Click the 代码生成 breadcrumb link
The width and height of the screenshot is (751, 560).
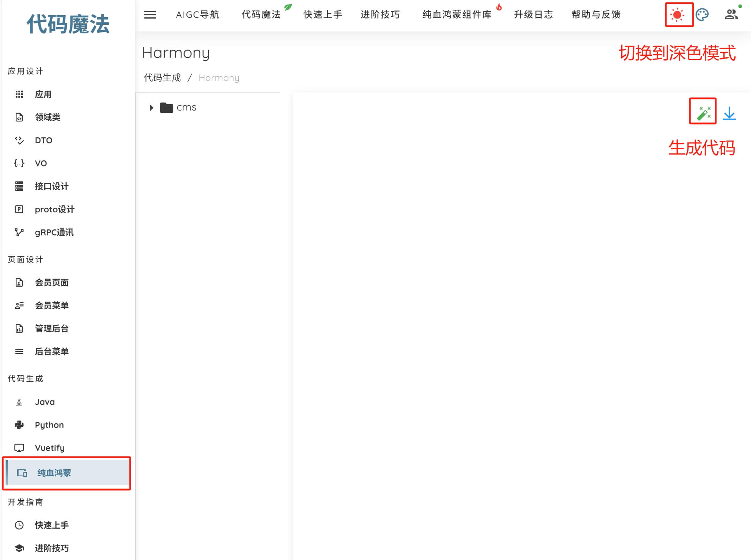pos(162,77)
